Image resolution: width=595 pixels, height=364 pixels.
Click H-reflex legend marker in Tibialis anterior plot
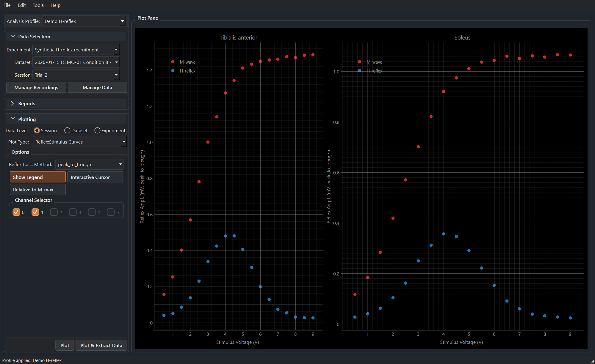click(173, 71)
